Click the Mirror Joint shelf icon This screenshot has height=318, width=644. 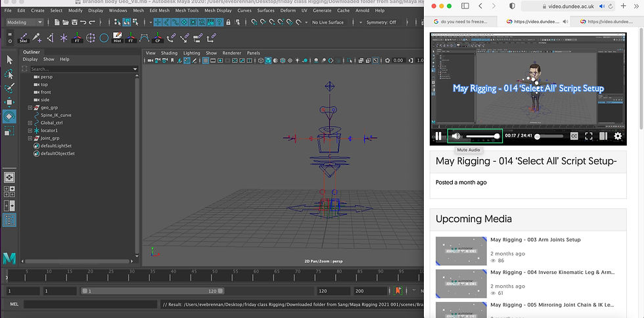point(51,38)
